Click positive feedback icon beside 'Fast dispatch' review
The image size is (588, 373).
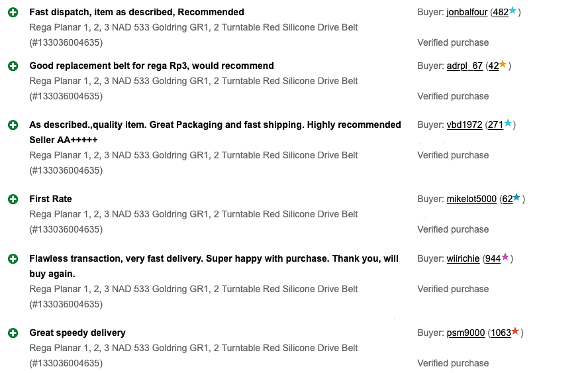(x=13, y=13)
